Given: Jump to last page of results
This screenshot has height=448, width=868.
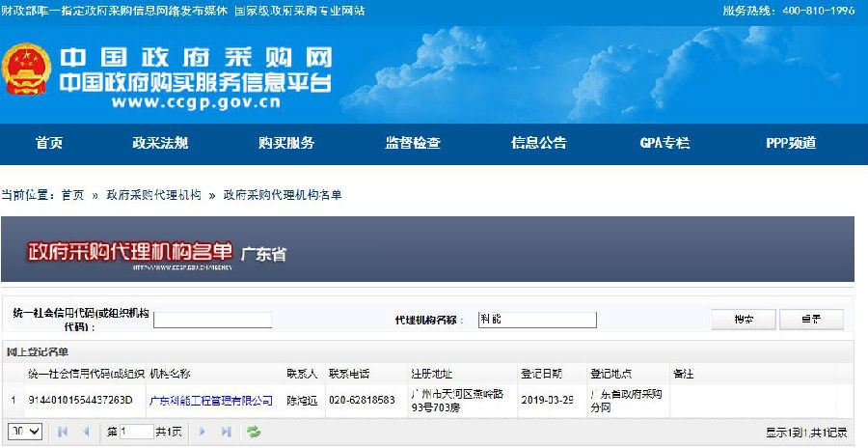Looking at the screenshot, I should click(226, 432).
